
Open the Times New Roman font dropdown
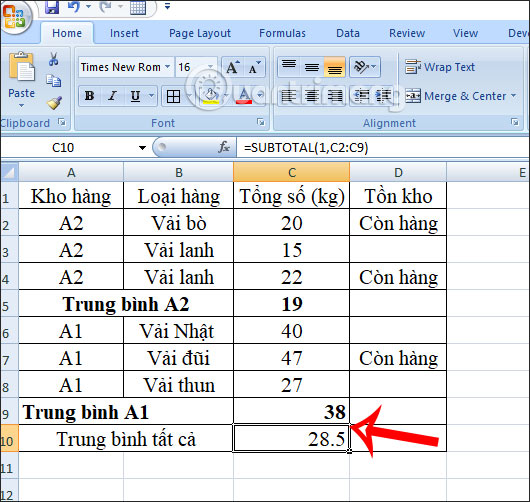click(167, 67)
